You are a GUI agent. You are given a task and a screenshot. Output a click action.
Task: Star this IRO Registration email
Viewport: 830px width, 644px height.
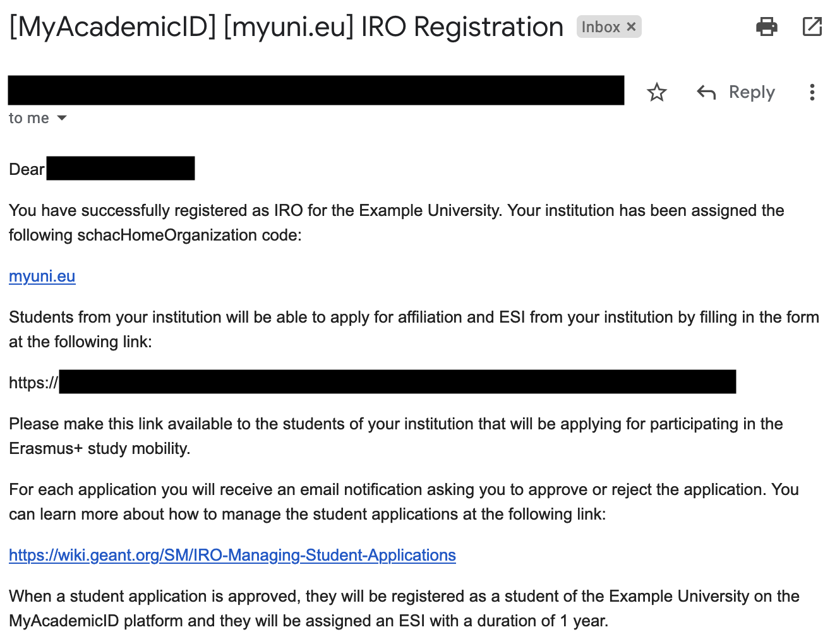657,92
